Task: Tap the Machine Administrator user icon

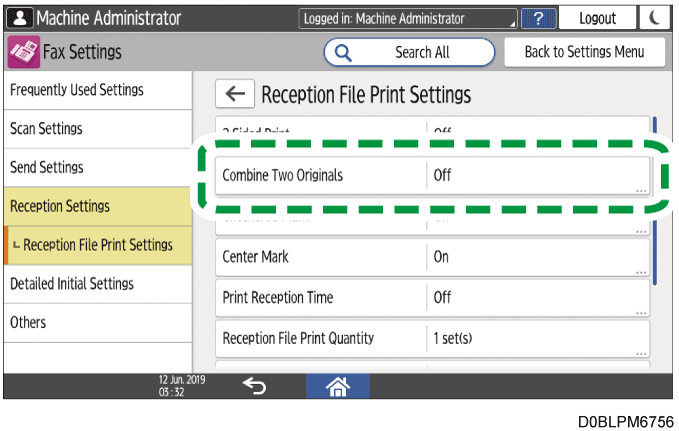Action: click(18, 18)
